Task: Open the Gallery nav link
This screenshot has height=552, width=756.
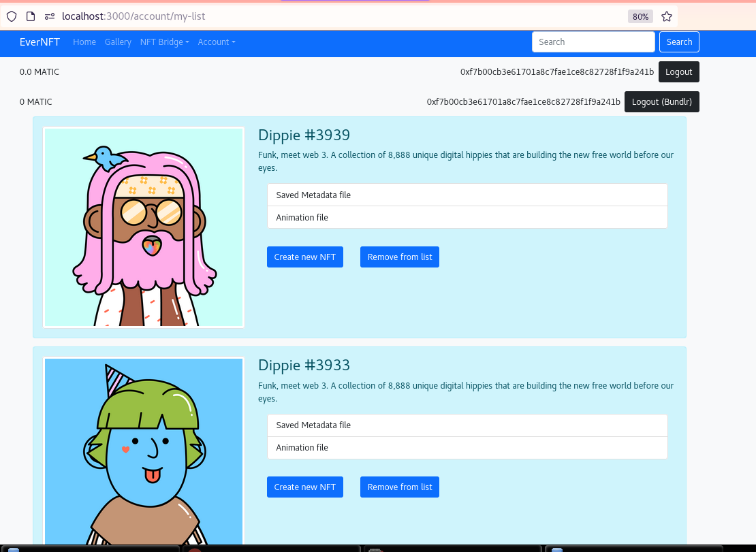Action: pos(118,42)
